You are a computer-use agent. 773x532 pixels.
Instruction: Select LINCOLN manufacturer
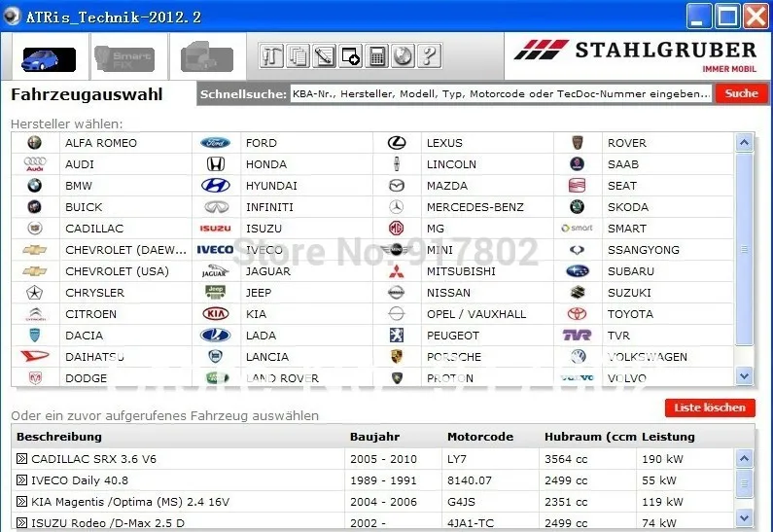(451, 164)
